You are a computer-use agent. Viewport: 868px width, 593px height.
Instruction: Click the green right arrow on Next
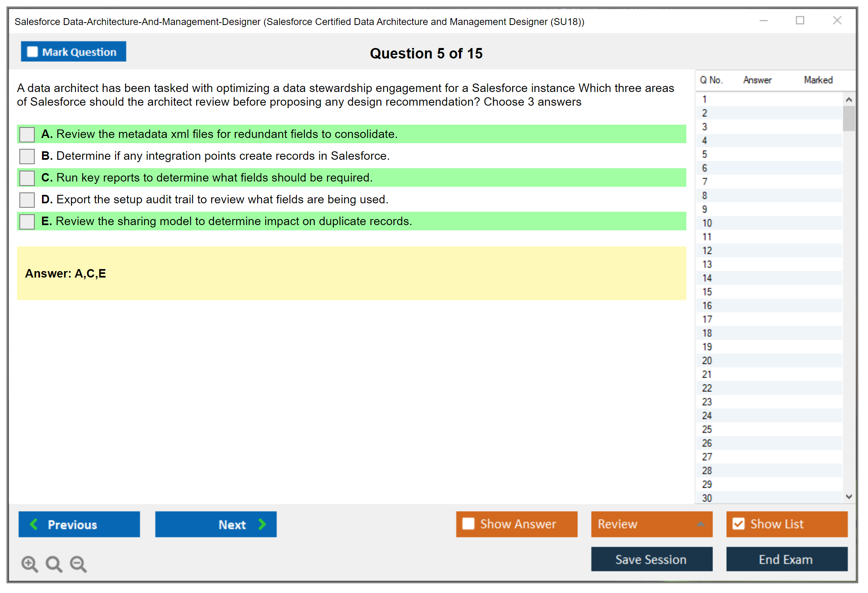click(262, 524)
